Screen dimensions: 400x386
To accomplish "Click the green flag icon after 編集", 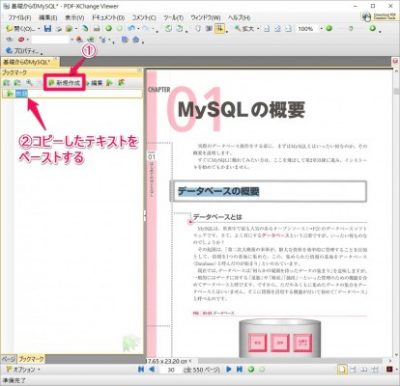I will pos(110,83).
